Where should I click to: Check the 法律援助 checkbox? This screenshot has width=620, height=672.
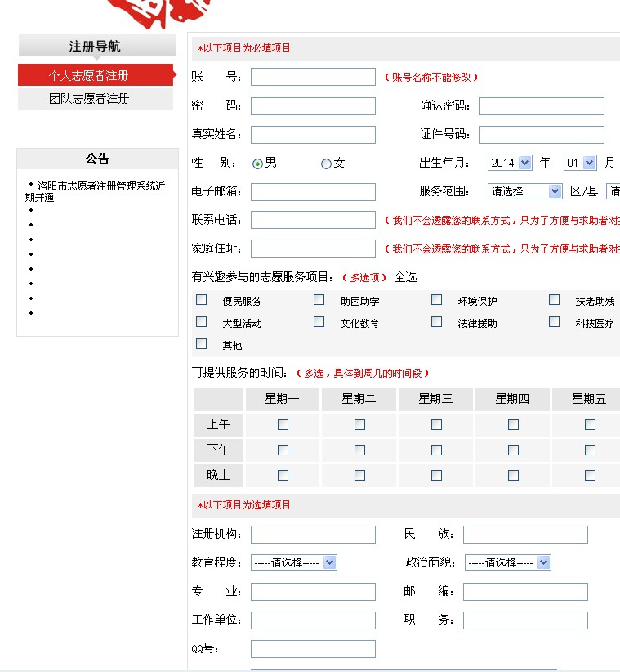pyautogui.click(x=437, y=322)
